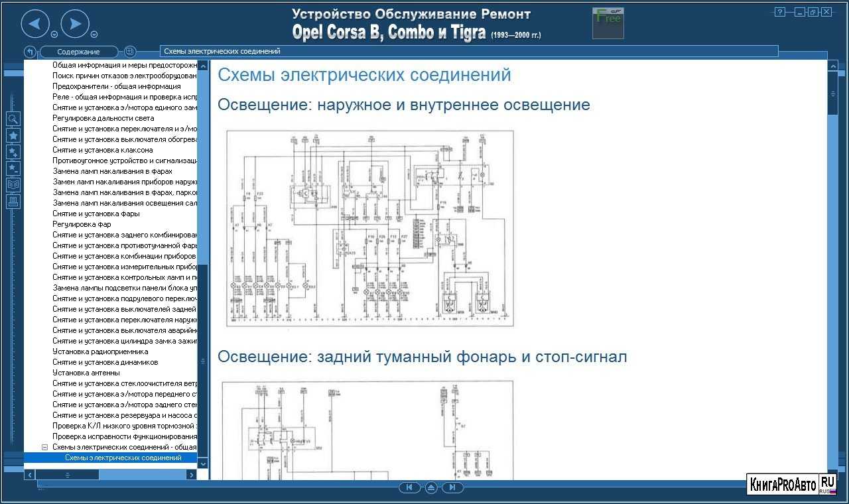Jump to previous chapter at bottom bar

tap(410, 487)
